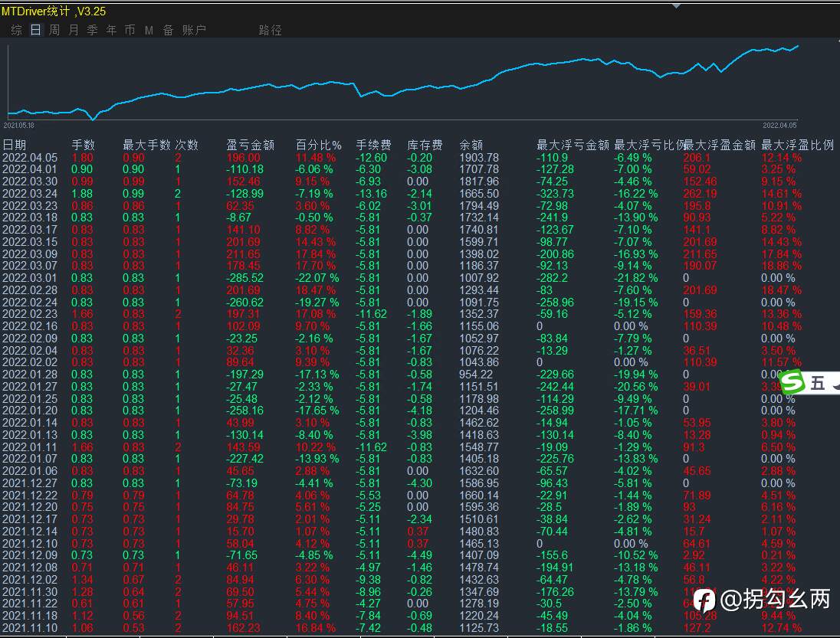This screenshot has width=840, height=638.
Task: Open the 周 weekly tab
Action: tap(54, 30)
